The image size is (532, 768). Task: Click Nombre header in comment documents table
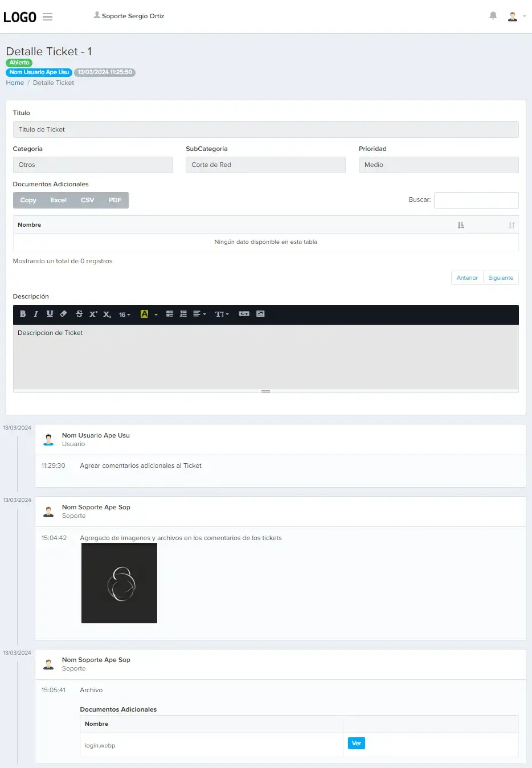tap(211, 724)
